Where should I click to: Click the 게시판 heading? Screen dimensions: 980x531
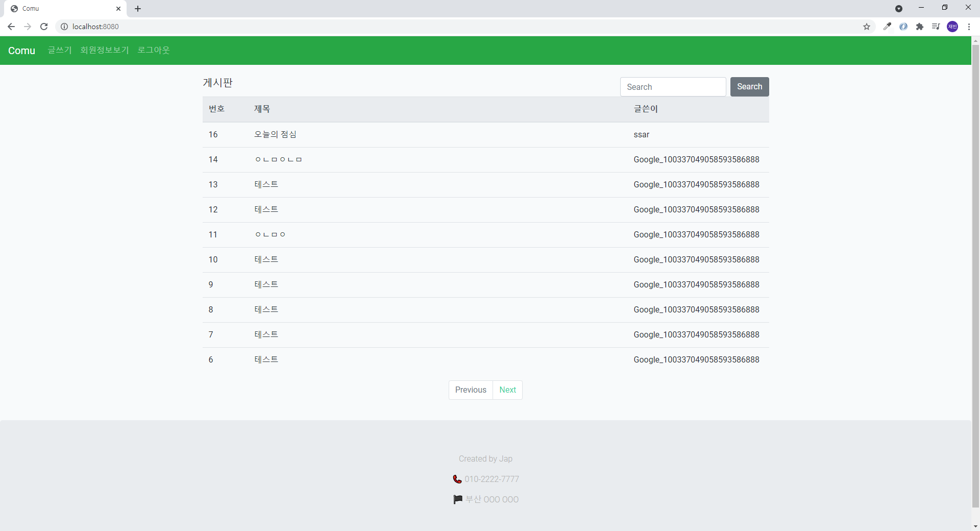pyautogui.click(x=218, y=83)
